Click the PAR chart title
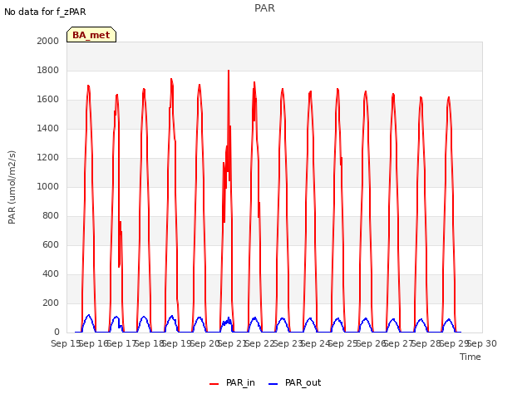532x399 pixels. pyautogui.click(x=264, y=8)
